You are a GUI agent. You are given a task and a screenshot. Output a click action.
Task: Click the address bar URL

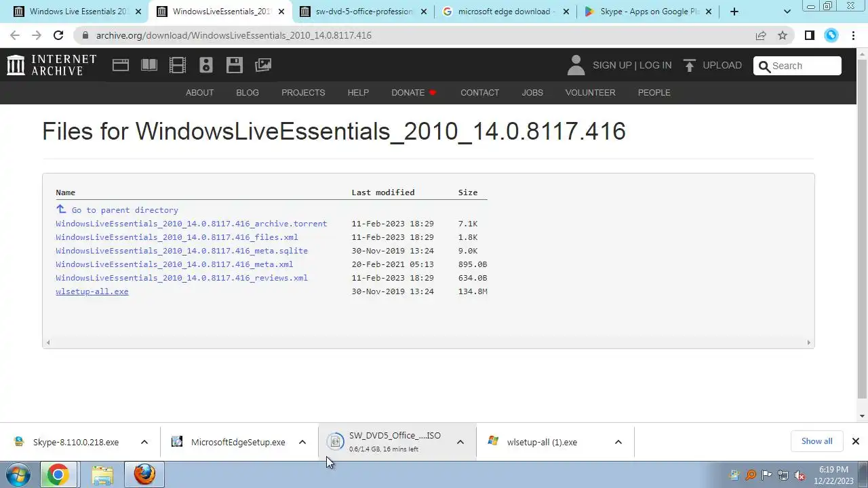pyautogui.click(x=233, y=35)
